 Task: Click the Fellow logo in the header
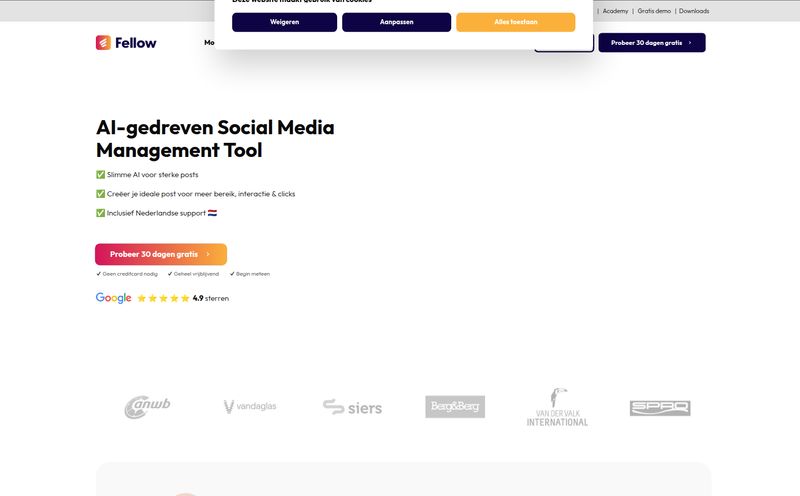[x=126, y=43]
